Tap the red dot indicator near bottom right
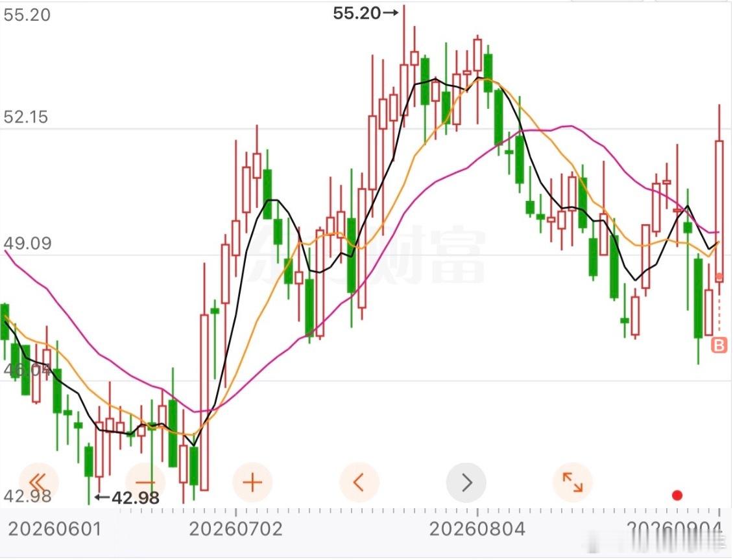 coord(677,495)
